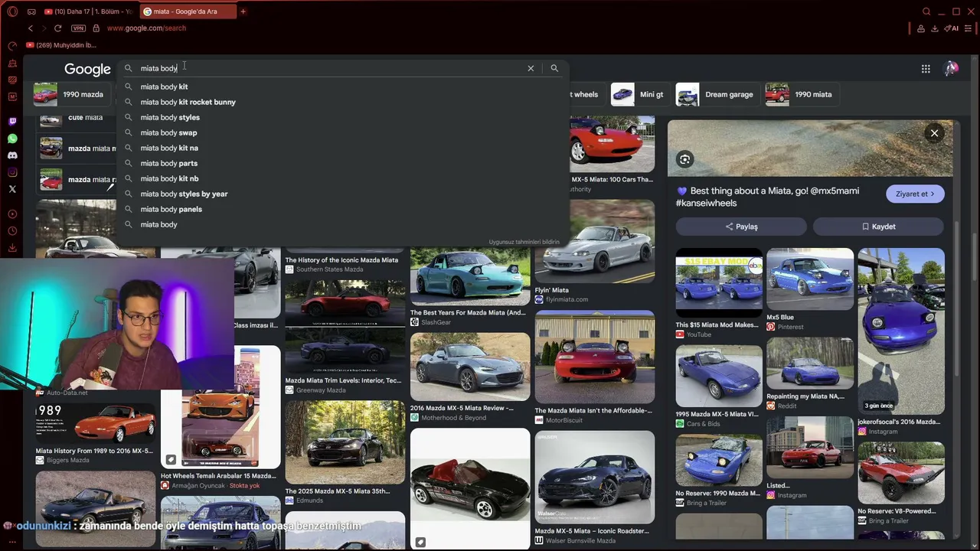Open Discord from the Opera sidebar
980x551 pixels.
(x=12, y=155)
